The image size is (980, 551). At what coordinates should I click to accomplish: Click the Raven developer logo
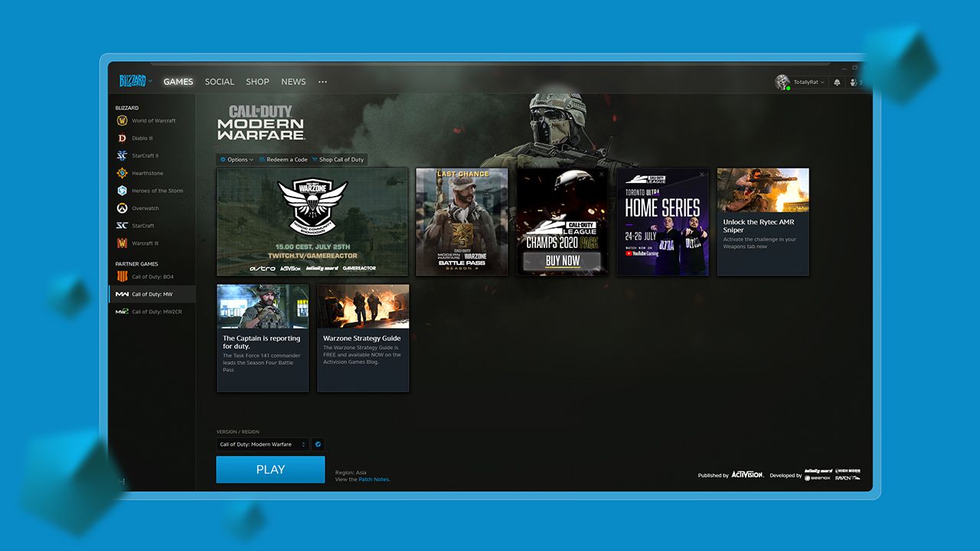coord(847,478)
